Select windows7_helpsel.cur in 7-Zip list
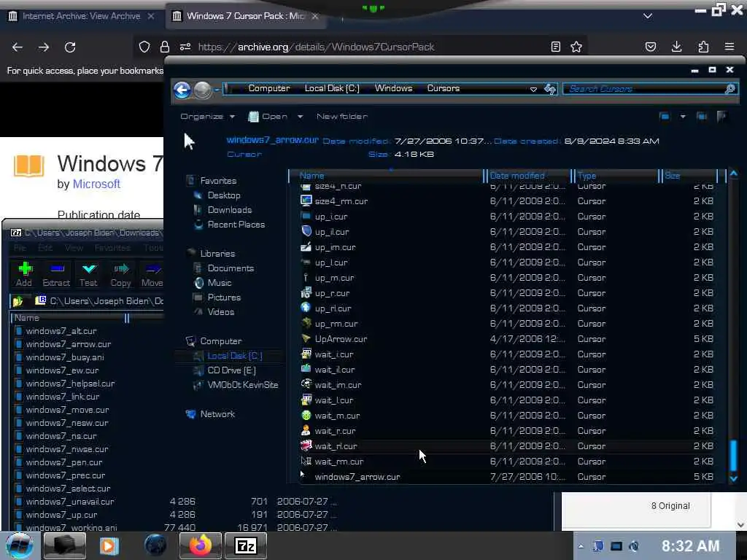 (70, 384)
